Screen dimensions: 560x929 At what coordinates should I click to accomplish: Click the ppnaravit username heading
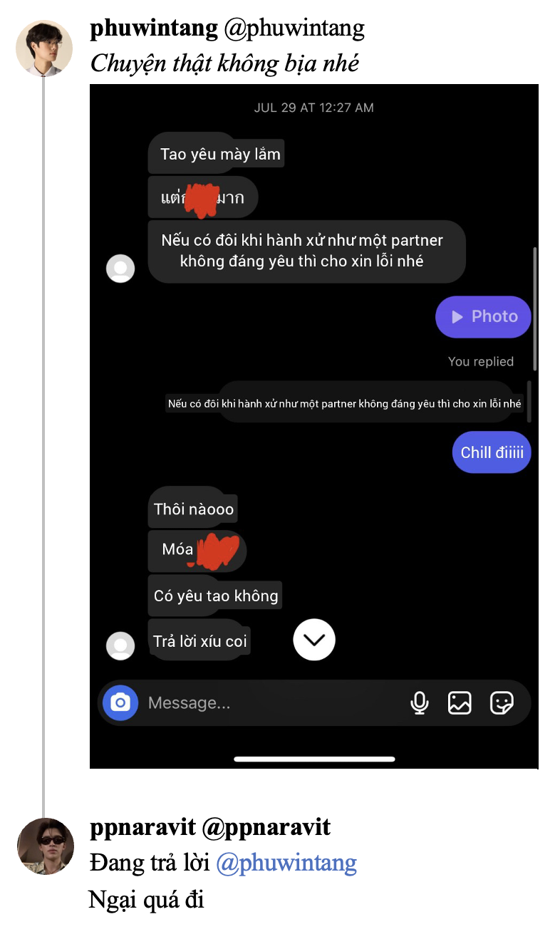point(142,827)
